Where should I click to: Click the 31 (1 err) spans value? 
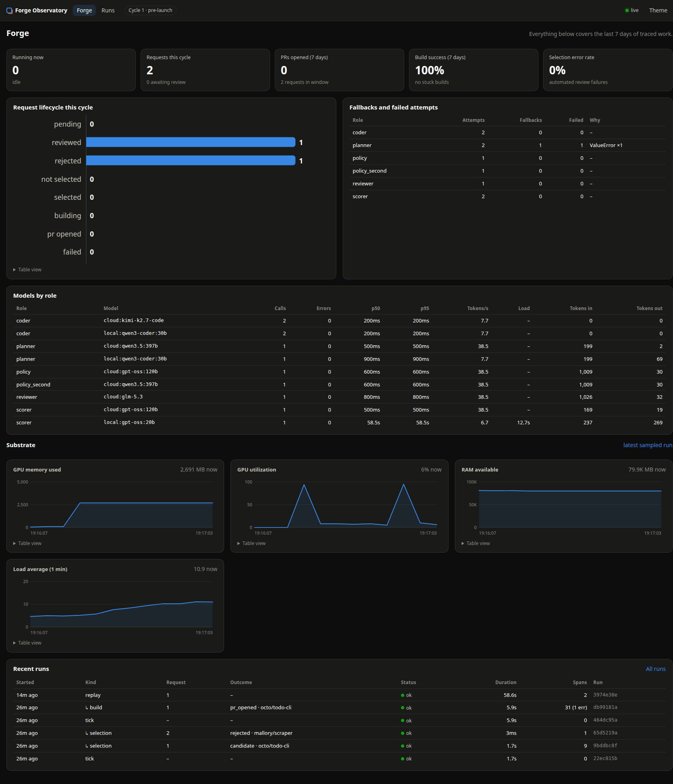(576, 708)
